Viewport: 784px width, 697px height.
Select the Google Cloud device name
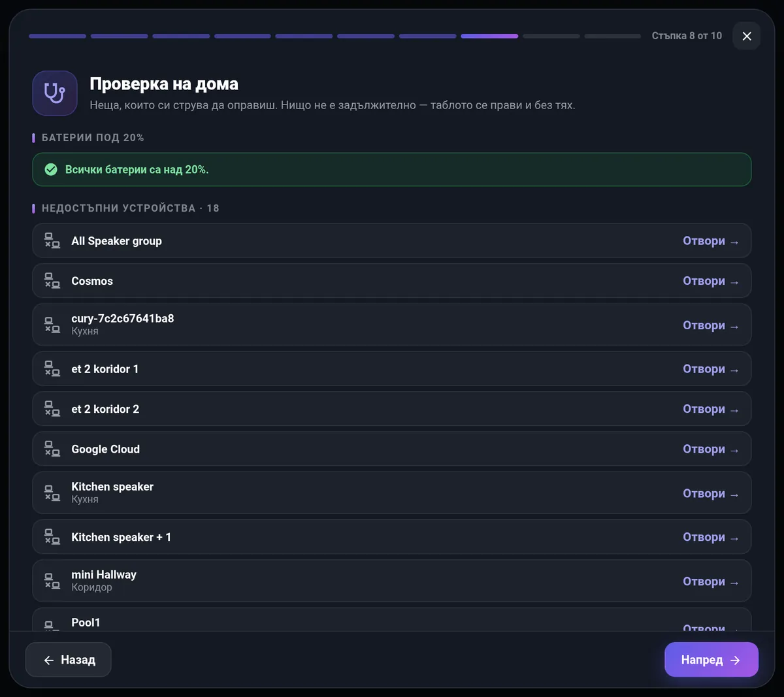point(106,449)
